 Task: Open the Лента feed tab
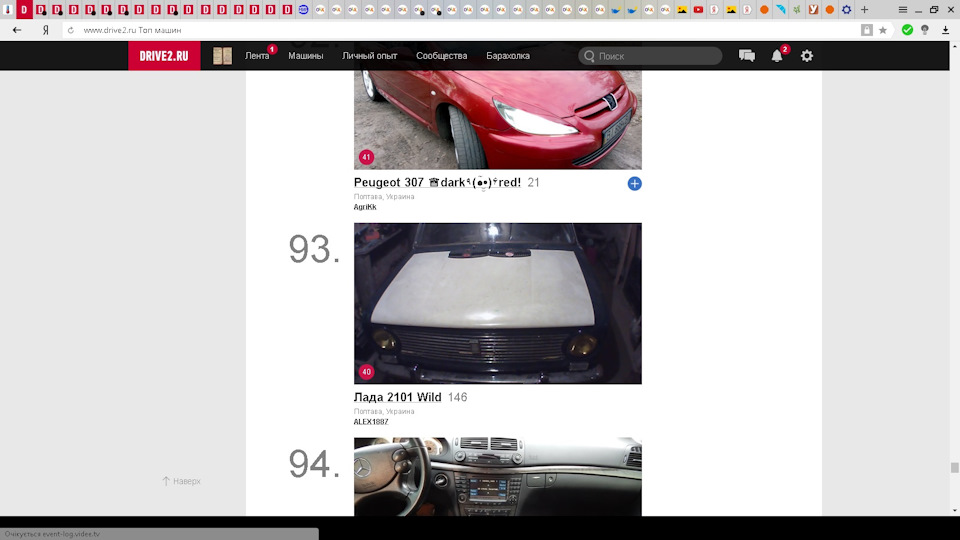257,56
